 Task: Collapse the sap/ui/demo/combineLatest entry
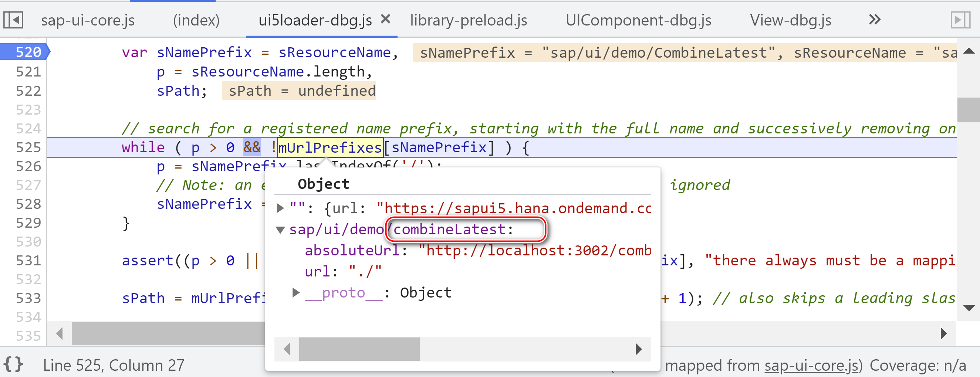click(280, 230)
